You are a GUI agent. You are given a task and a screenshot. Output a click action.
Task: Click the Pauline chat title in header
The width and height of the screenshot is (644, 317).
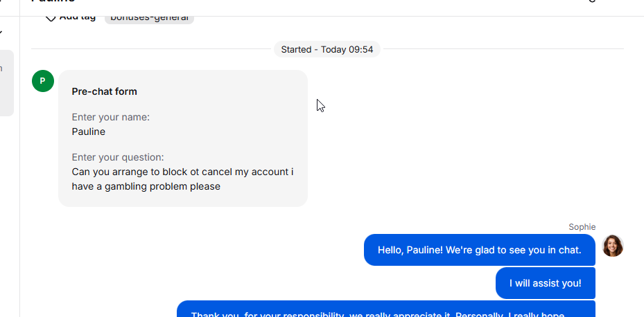coord(53,1)
